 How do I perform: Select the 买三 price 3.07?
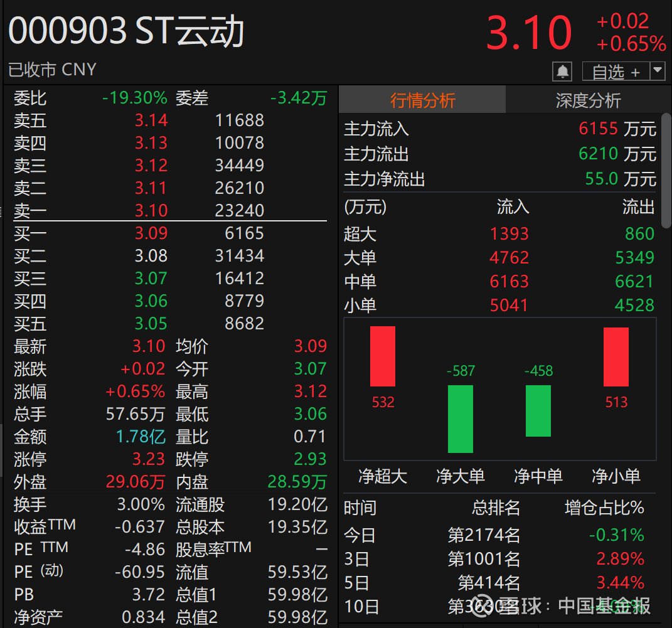(151, 279)
